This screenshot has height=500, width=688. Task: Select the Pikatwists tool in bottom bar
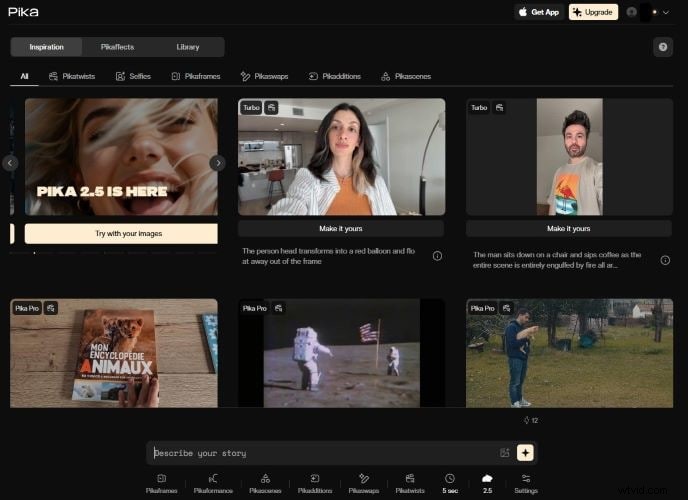point(410,484)
